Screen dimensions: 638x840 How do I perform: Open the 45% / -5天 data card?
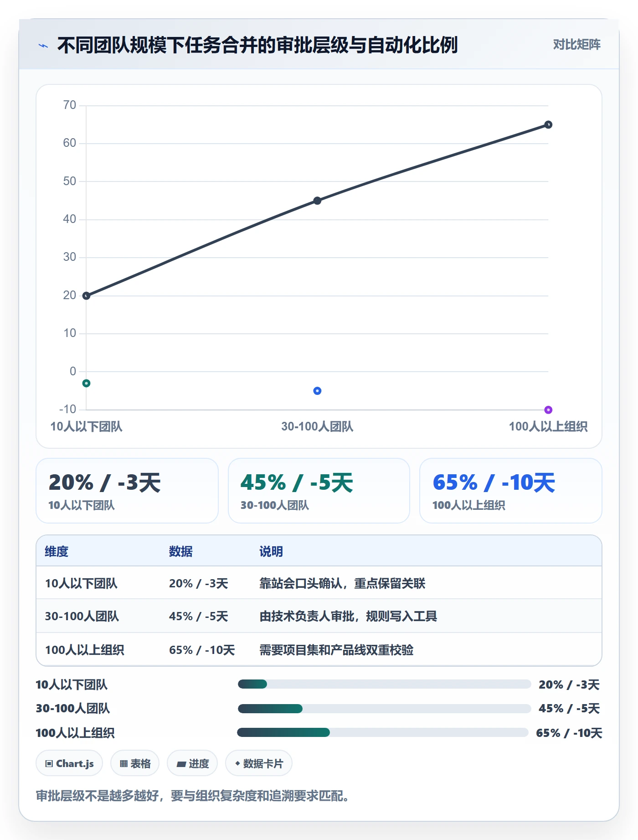[x=319, y=491]
